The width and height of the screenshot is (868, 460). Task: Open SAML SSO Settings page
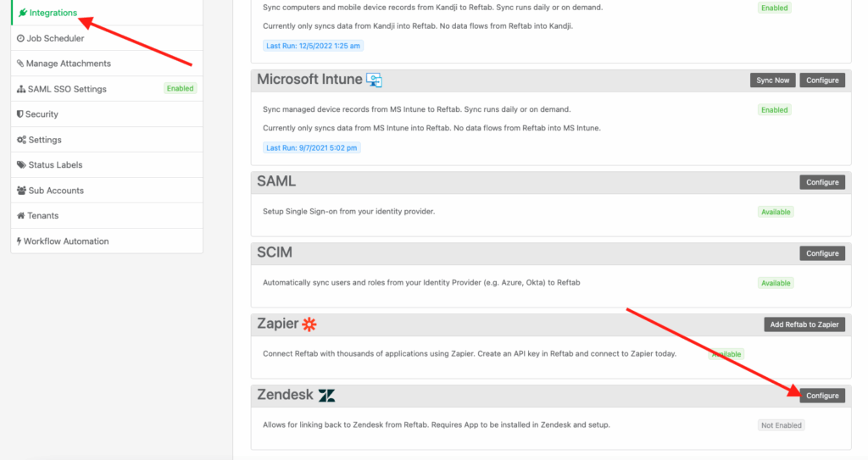click(107, 89)
